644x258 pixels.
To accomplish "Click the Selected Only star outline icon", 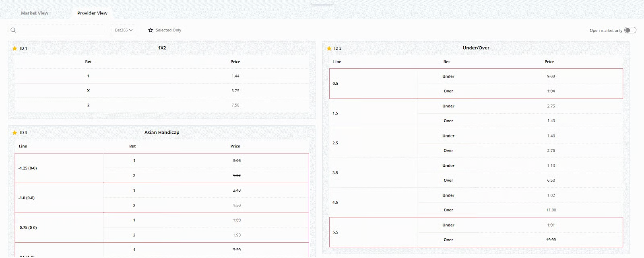I will [151, 30].
